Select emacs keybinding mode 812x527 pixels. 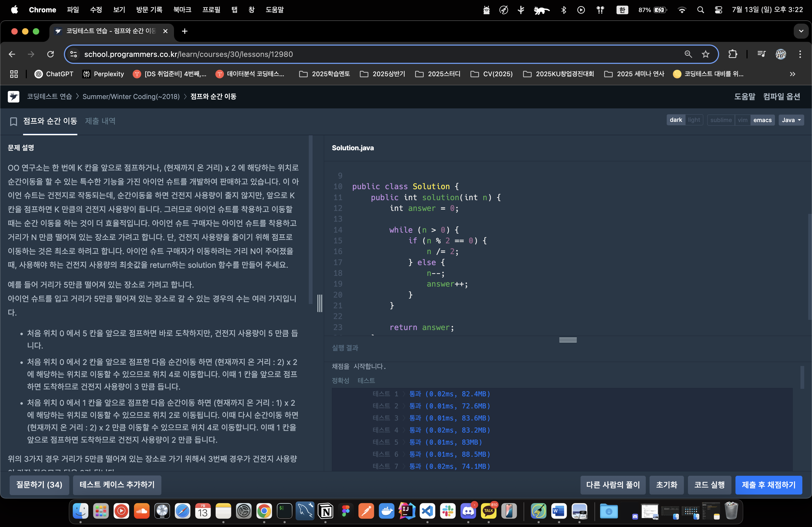click(x=762, y=120)
